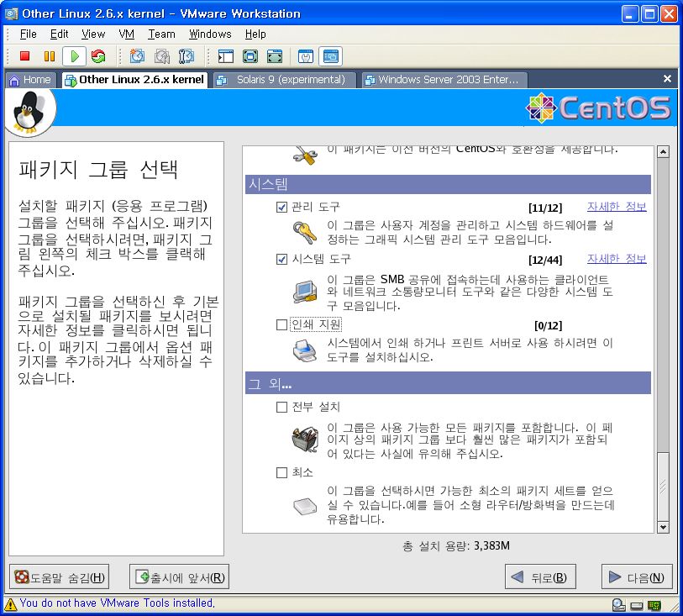This screenshot has height=616, width=683.
Task: Click the green Power On play icon
Action: tap(74, 56)
